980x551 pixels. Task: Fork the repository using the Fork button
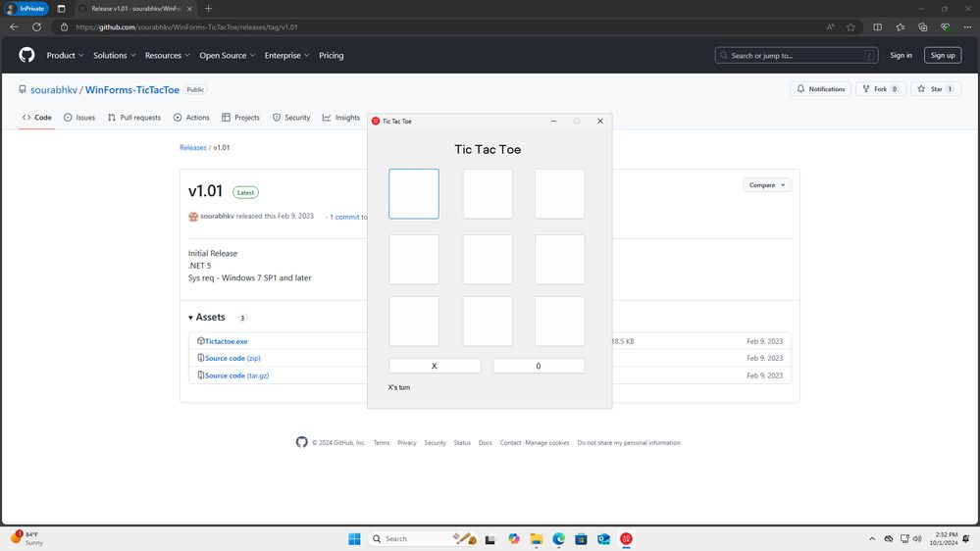coord(879,89)
